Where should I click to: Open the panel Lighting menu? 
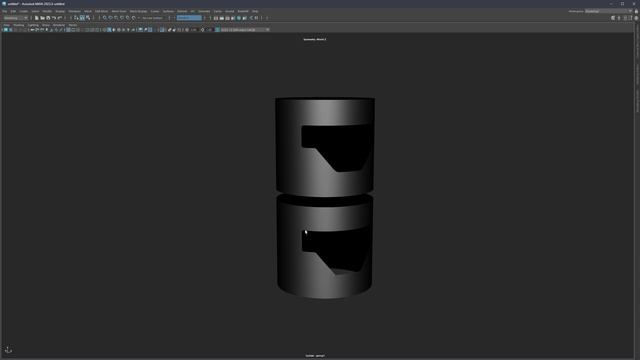point(33,25)
